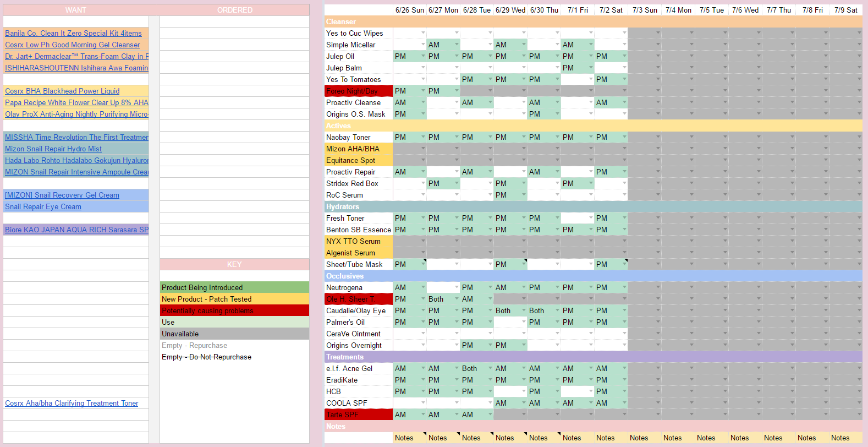Click the WANT column header

pos(76,10)
